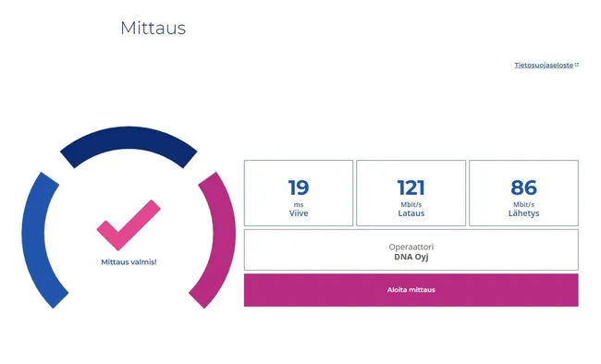Viewport: 601px width, 364px height.
Task: Start a new test with Aloita mittaus
Action: click(411, 290)
